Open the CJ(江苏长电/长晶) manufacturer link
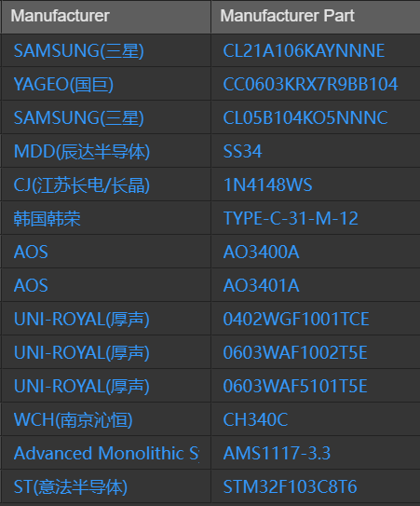420x506 pixels. [82, 185]
